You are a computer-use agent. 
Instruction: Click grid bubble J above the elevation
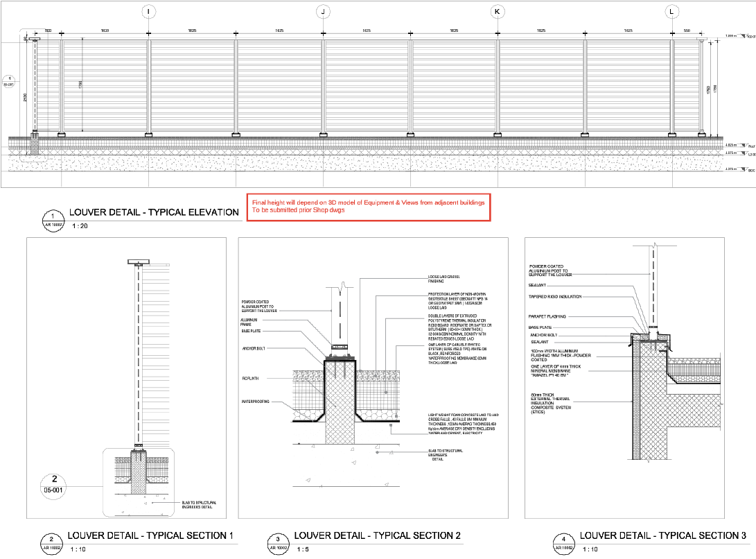click(x=323, y=12)
